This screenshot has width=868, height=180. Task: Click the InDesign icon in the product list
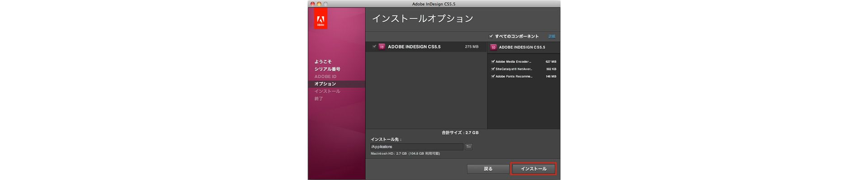click(x=382, y=47)
